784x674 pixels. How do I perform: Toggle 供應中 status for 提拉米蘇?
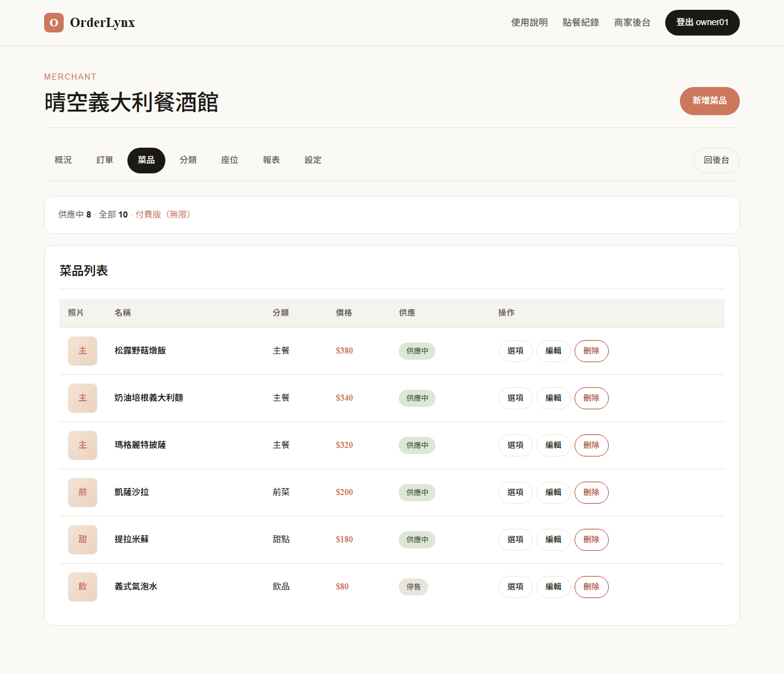[417, 540]
